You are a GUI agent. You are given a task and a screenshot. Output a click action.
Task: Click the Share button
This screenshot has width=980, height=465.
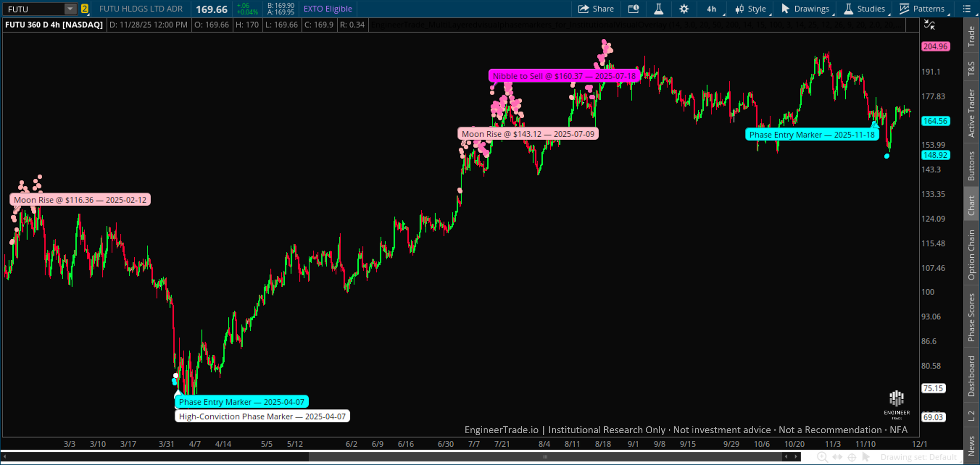[x=596, y=9]
